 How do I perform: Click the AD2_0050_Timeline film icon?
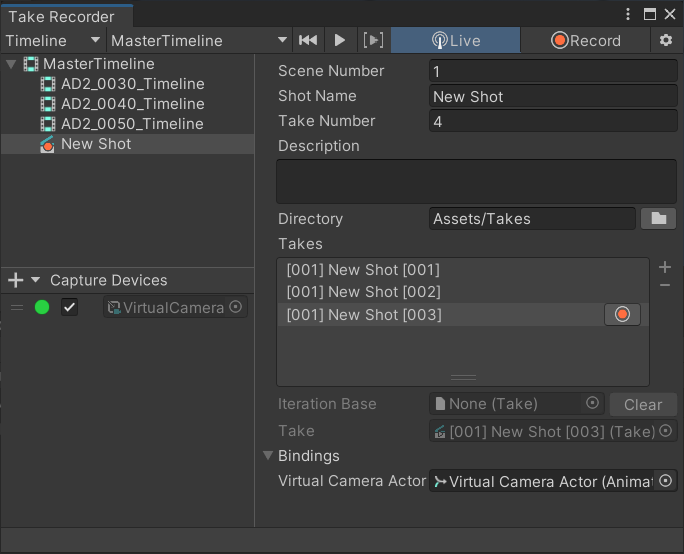48,124
